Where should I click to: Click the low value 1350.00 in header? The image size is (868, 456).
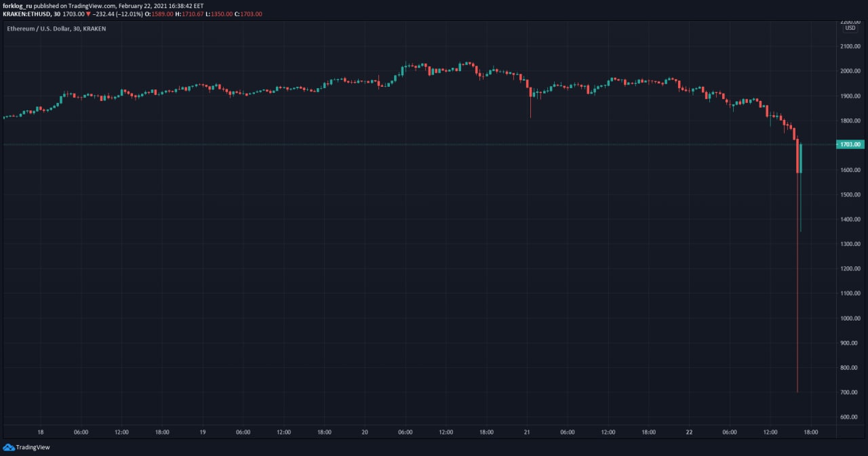[217, 14]
